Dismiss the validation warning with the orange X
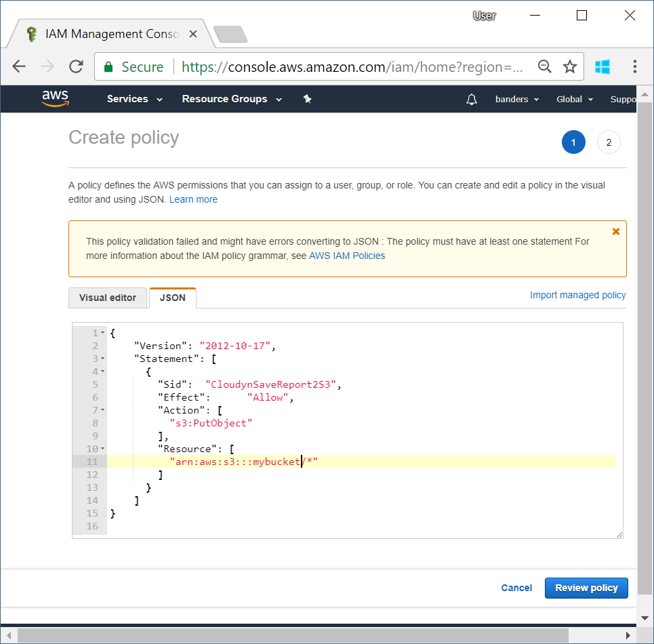The image size is (654, 644). pos(615,231)
